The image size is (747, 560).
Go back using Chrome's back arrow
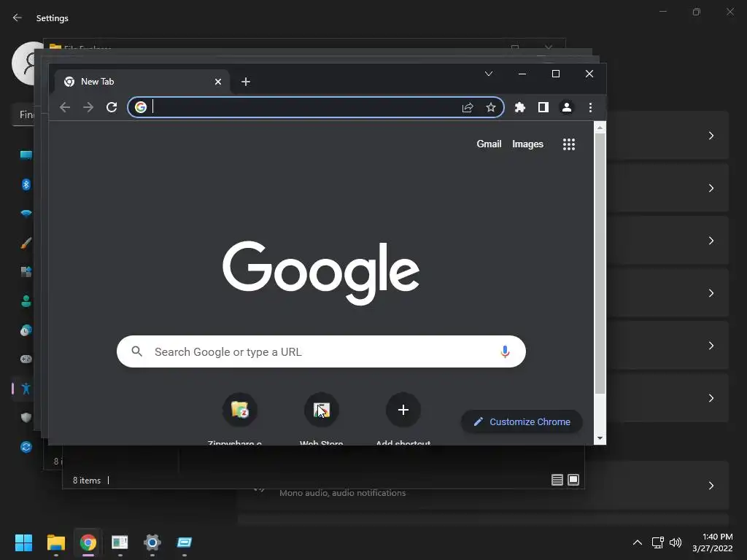65,107
